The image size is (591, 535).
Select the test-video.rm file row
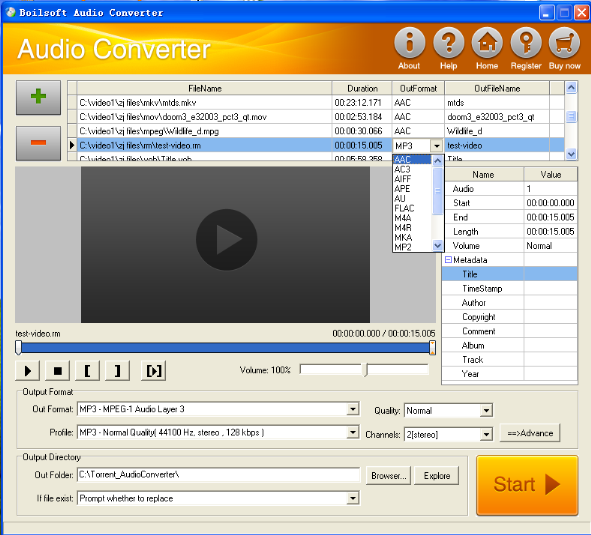point(316,146)
